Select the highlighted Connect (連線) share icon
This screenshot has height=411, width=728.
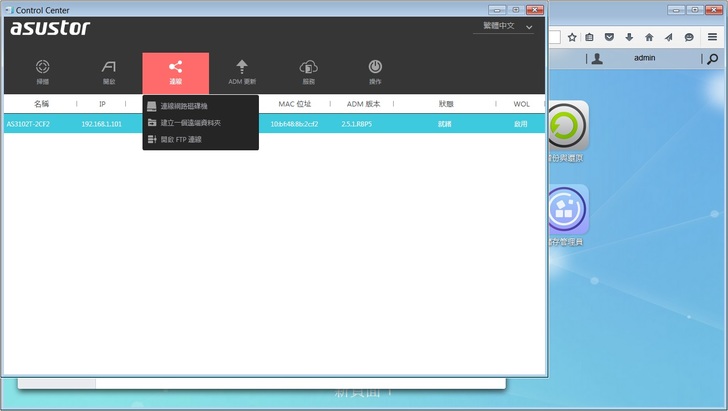tap(176, 67)
